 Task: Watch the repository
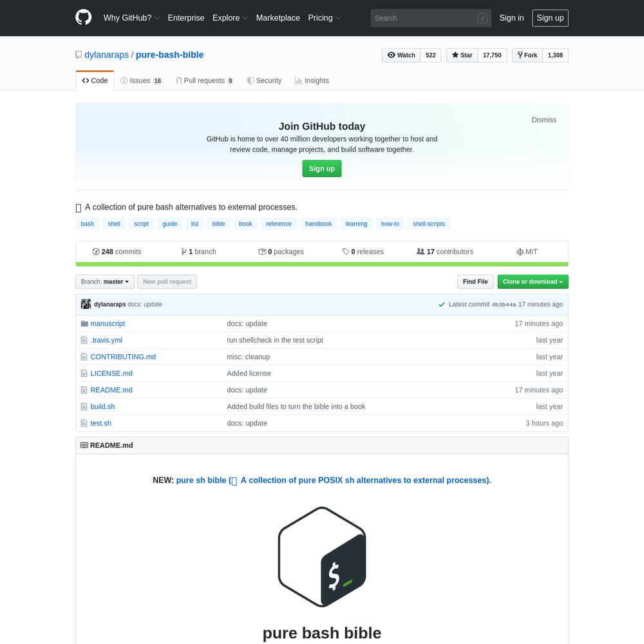click(401, 55)
